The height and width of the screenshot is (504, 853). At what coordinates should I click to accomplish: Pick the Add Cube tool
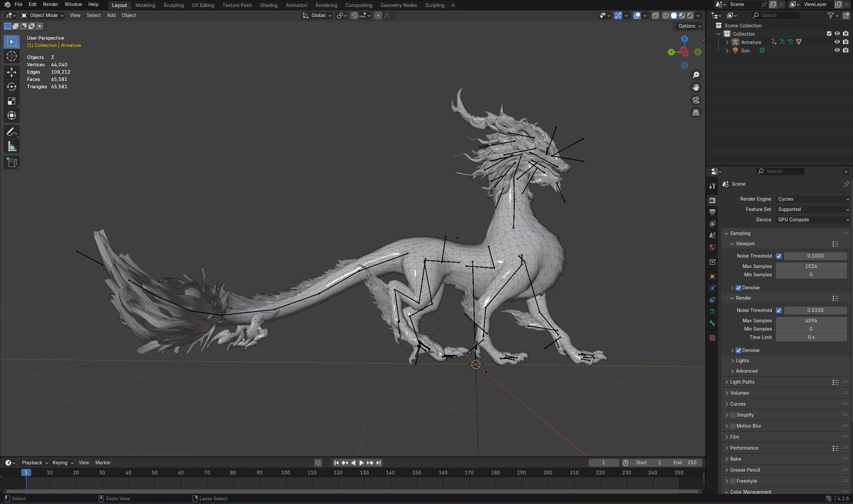[x=12, y=163]
